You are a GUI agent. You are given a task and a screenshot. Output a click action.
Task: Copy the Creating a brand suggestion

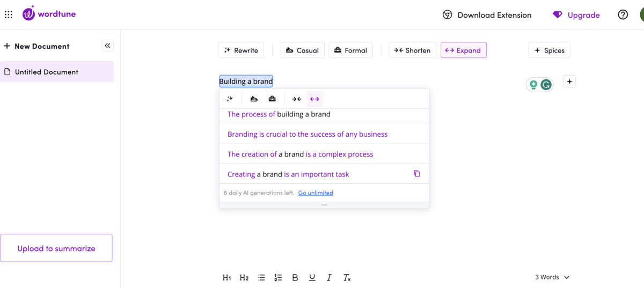[x=417, y=174]
